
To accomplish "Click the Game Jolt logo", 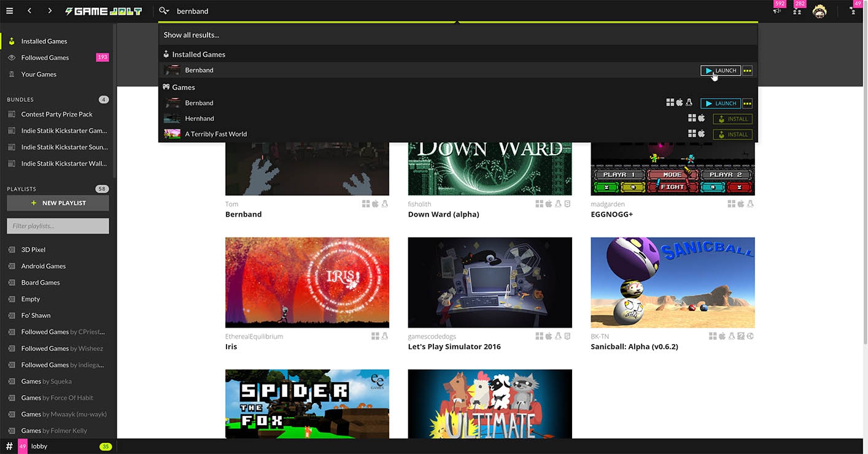I will (x=103, y=11).
